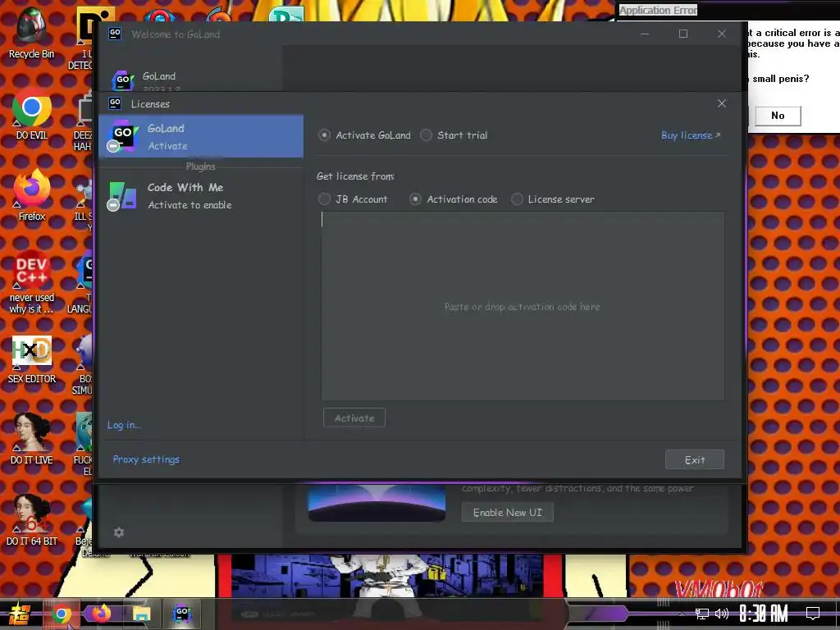The height and width of the screenshot is (630, 840).
Task: Click the New UI preview thumbnail
Action: coord(377,503)
